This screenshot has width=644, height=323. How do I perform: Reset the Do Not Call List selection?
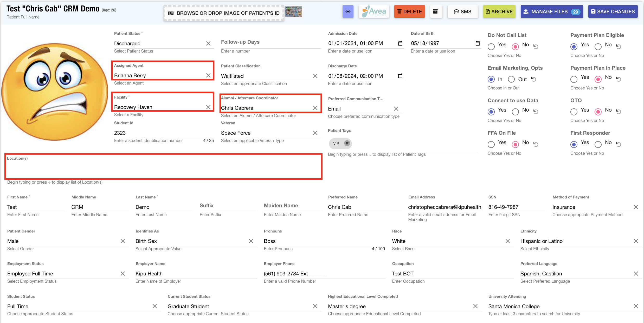[536, 47]
